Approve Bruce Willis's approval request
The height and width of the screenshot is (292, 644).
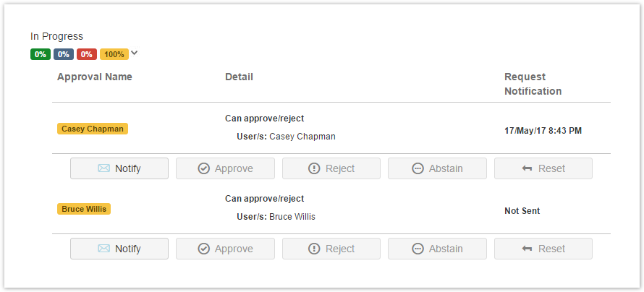coord(225,249)
